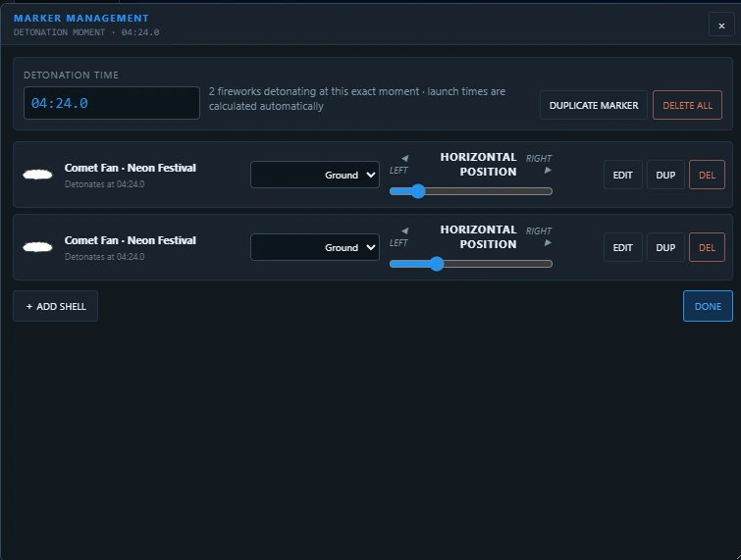Edit the second Comet Fan shell
741x560 pixels.
pos(623,247)
